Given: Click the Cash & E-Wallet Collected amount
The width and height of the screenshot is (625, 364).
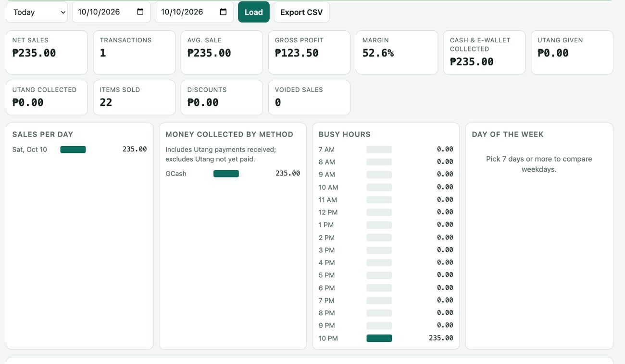Looking at the screenshot, I should pyautogui.click(x=472, y=62).
